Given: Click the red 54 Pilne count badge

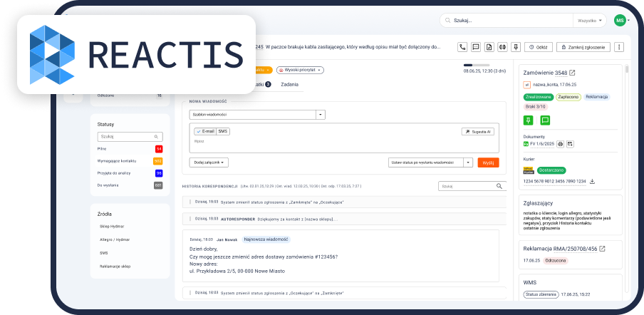Looking at the screenshot, I should [x=159, y=149].
